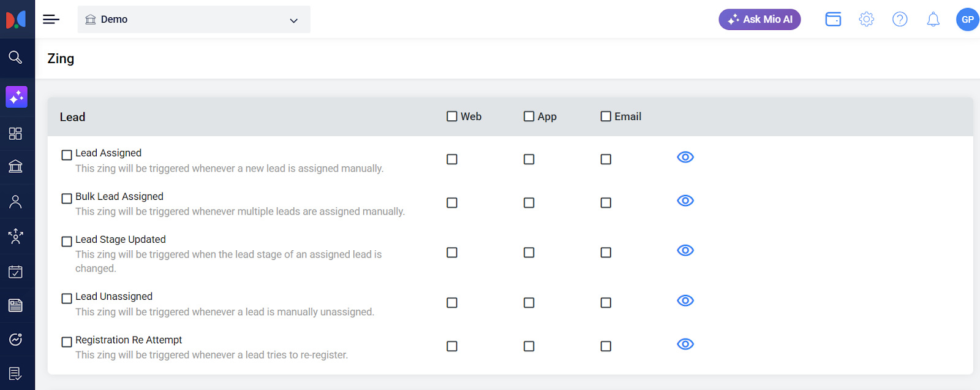Open the help question mark icon
This screenshot has height=390, width=980.
click(900, 20)
